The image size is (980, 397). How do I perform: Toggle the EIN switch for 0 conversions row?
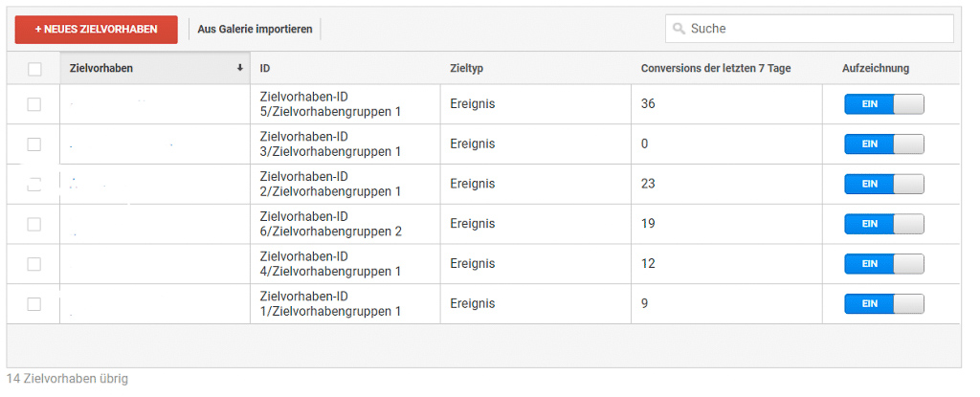(x=883, y=144)
